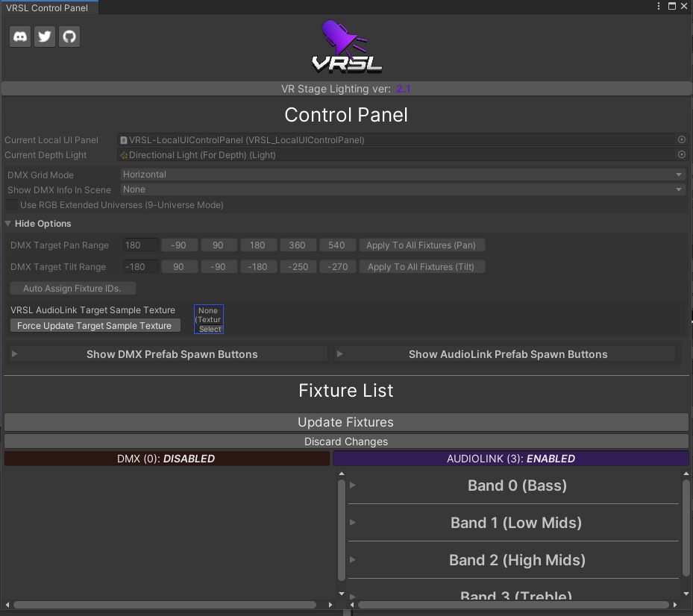
Task: Click the DMX Target Pan Range input field
Action: point(140,245)
